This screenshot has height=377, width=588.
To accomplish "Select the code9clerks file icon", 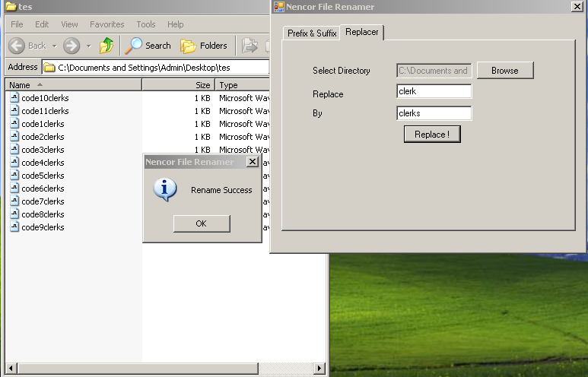I will (x=14, y=227).
